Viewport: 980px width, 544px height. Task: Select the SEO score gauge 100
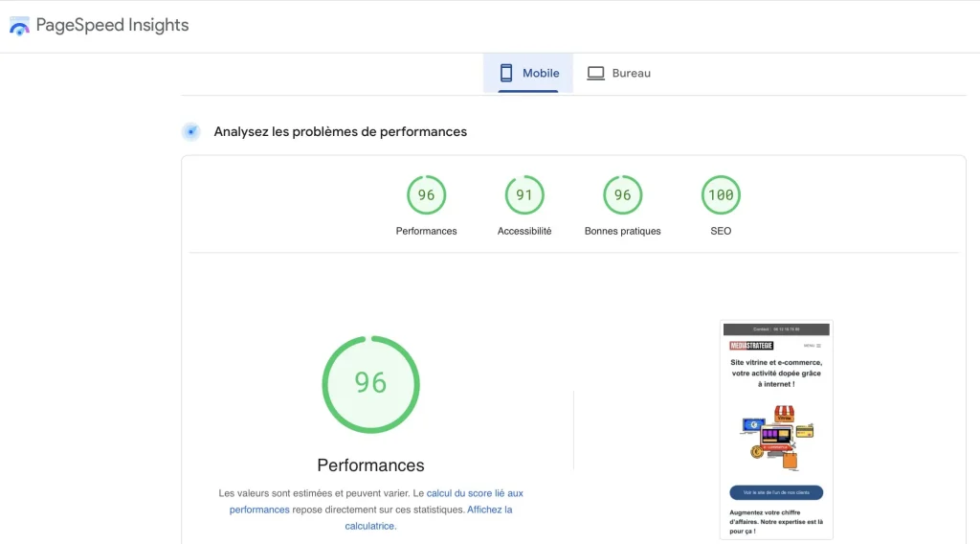coord(721,195)
